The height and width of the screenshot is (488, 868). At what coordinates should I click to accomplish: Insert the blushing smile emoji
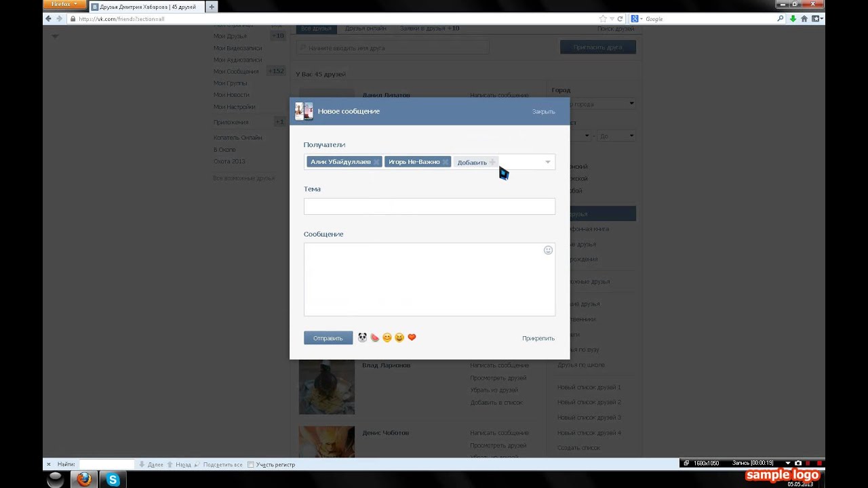click(x=387, y=338)
